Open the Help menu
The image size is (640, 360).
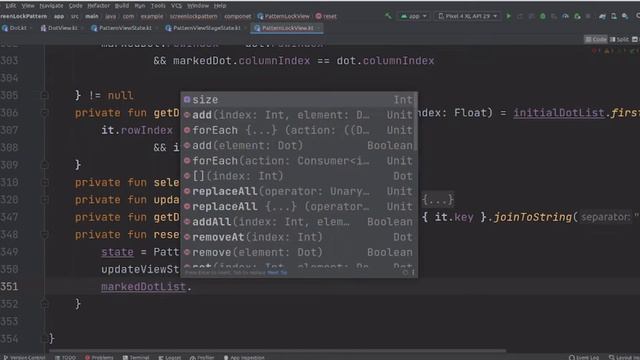click(x=220, y=6)
